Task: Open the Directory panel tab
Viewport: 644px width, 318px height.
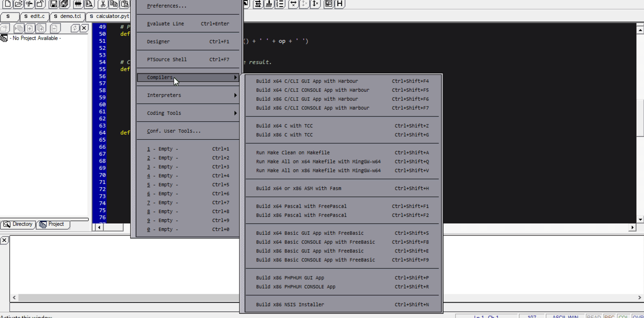Action: 18,224
